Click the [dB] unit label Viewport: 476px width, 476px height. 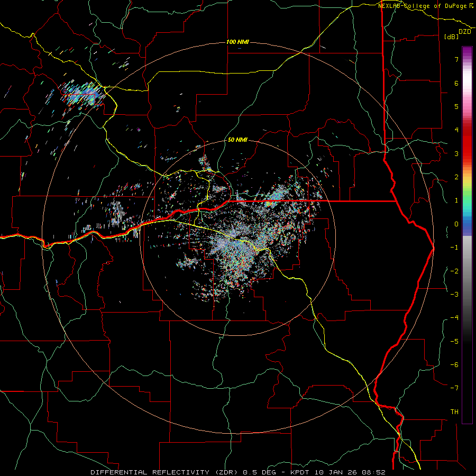pyautogui.click(x=452, y=36)
